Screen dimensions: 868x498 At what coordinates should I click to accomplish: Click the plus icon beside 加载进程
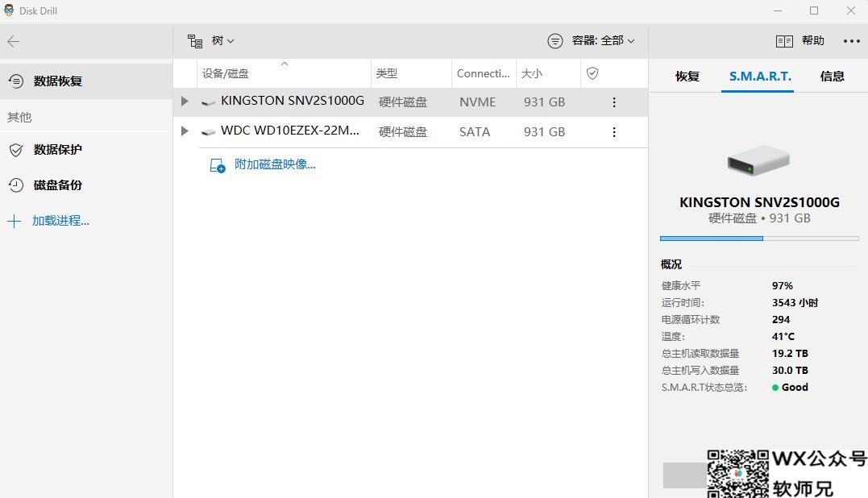pos(14,222)
